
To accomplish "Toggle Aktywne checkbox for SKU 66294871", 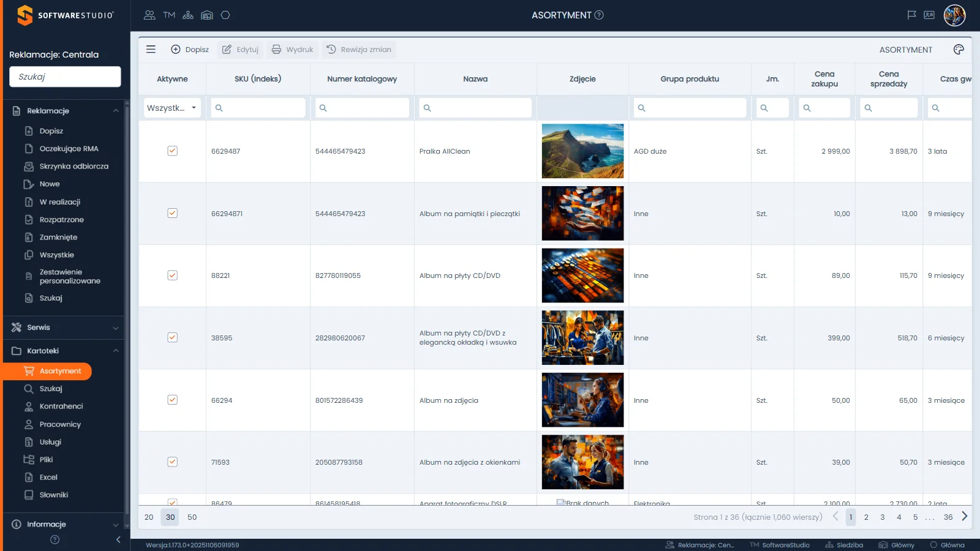I will point(173,213).
